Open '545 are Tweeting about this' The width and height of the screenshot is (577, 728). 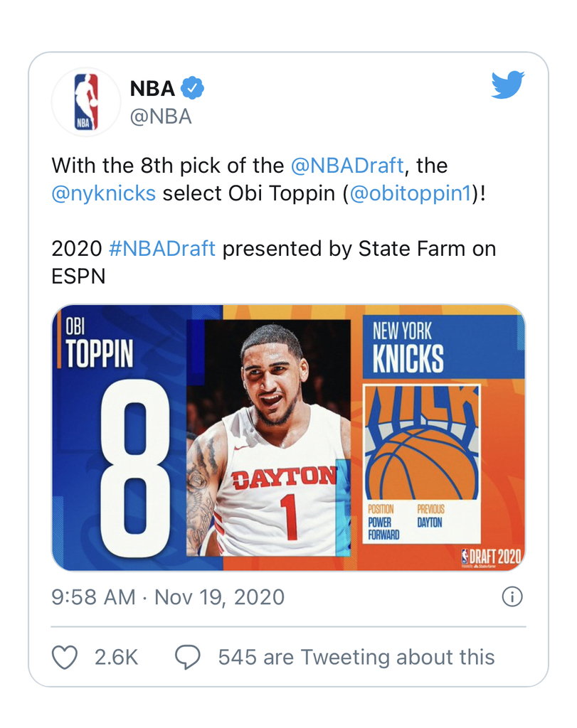pyautogui.click(x=356, y=658)
